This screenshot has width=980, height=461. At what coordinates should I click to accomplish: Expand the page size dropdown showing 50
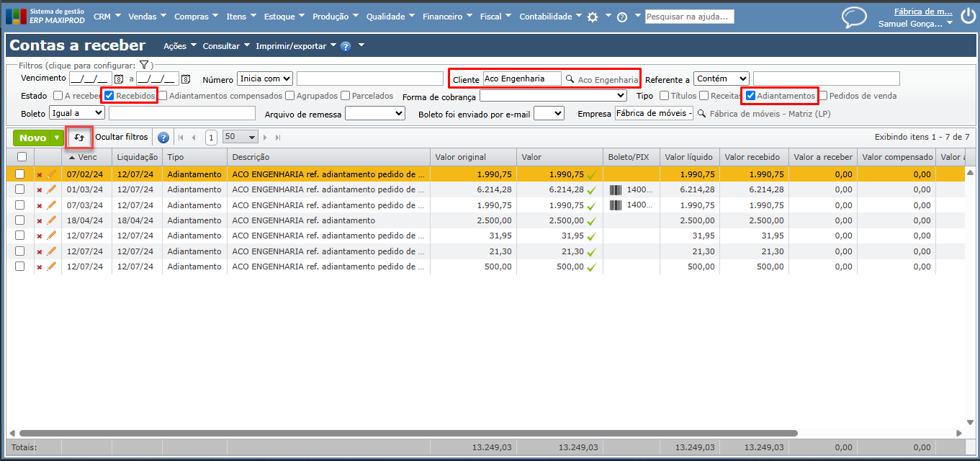coord(240,137)
